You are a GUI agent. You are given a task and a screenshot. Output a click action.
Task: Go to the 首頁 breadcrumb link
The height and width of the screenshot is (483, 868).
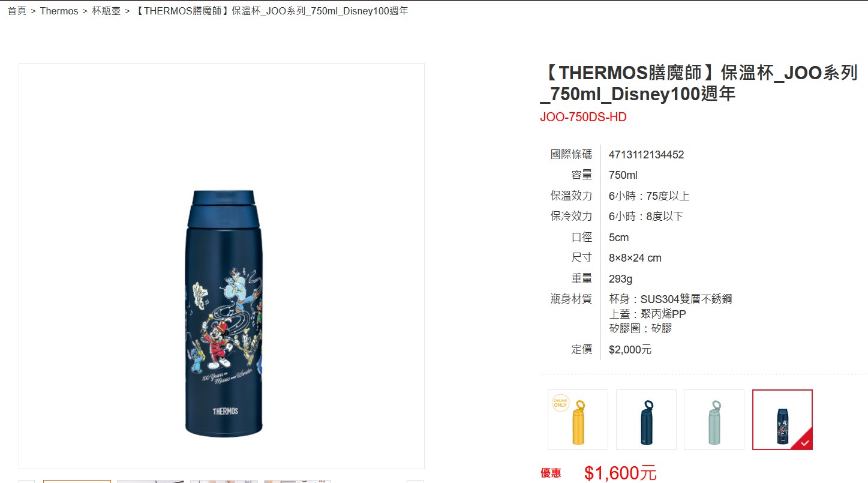coord(17,11)
